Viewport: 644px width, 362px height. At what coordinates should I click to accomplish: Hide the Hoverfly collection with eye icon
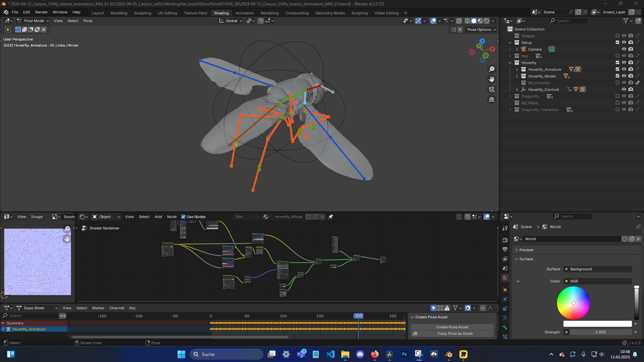pos(624,62)
